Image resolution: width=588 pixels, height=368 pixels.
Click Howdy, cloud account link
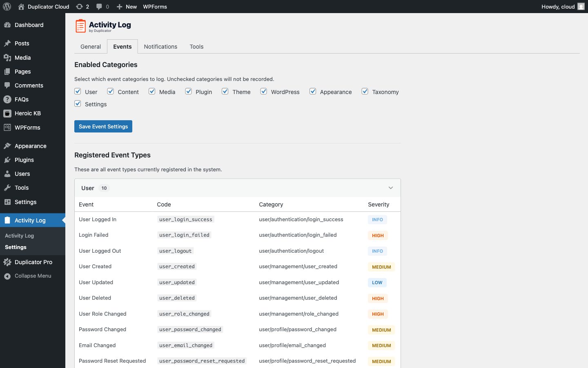coord(558,7)
